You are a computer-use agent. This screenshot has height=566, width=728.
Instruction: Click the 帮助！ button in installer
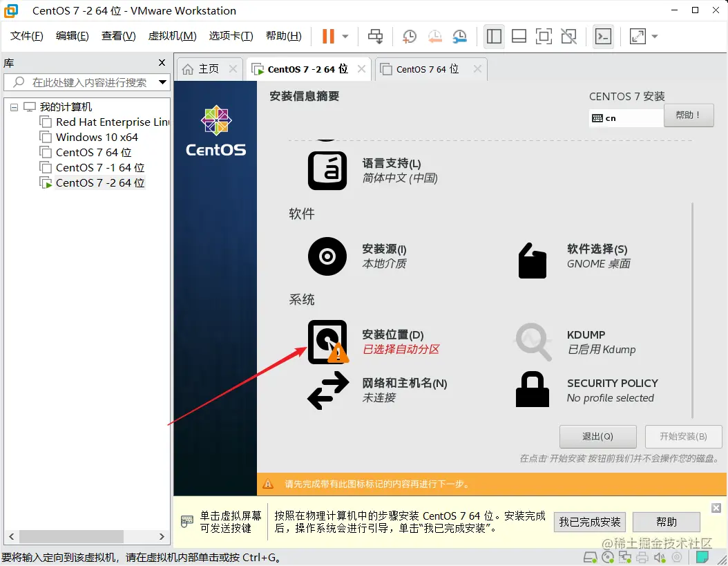click(689, 115)
